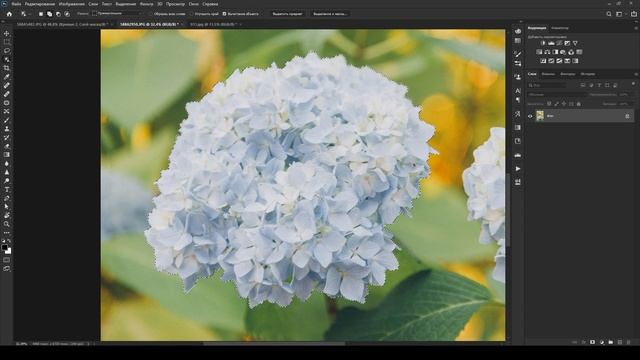This screenshot has width=640, height=360.
Task: Open the workspace switcher dropdown
Action: 620,14
